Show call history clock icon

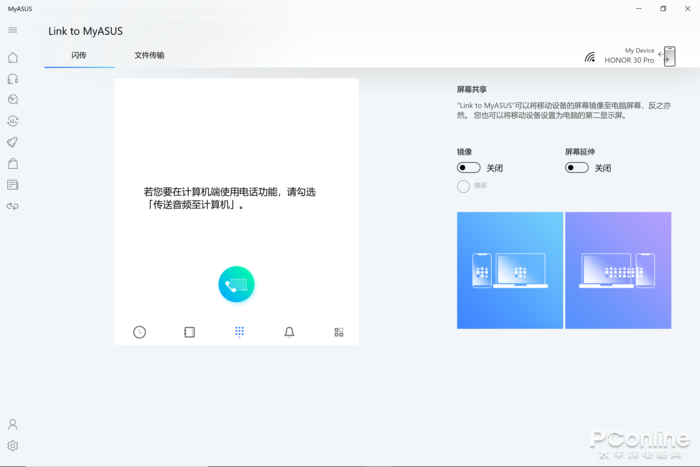tap(140, 332)
